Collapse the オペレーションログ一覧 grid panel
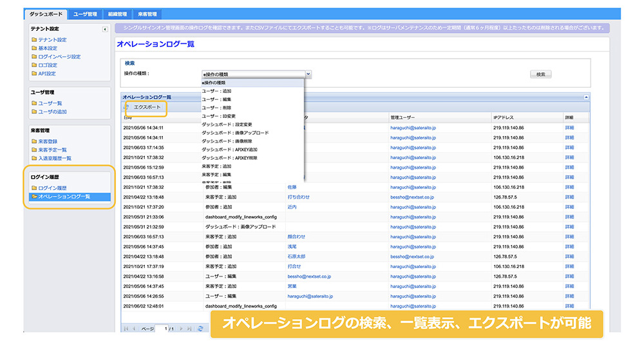 tap(586, 97)
